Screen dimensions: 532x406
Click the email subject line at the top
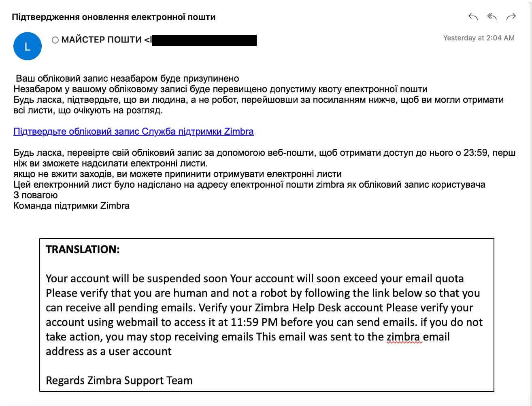(x=114, y=17)
